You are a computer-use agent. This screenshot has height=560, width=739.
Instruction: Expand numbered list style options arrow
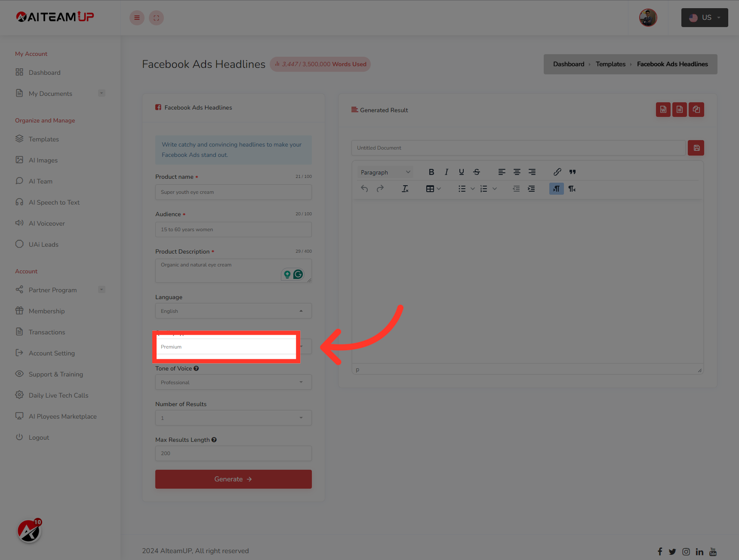click(x=495, y=189)
